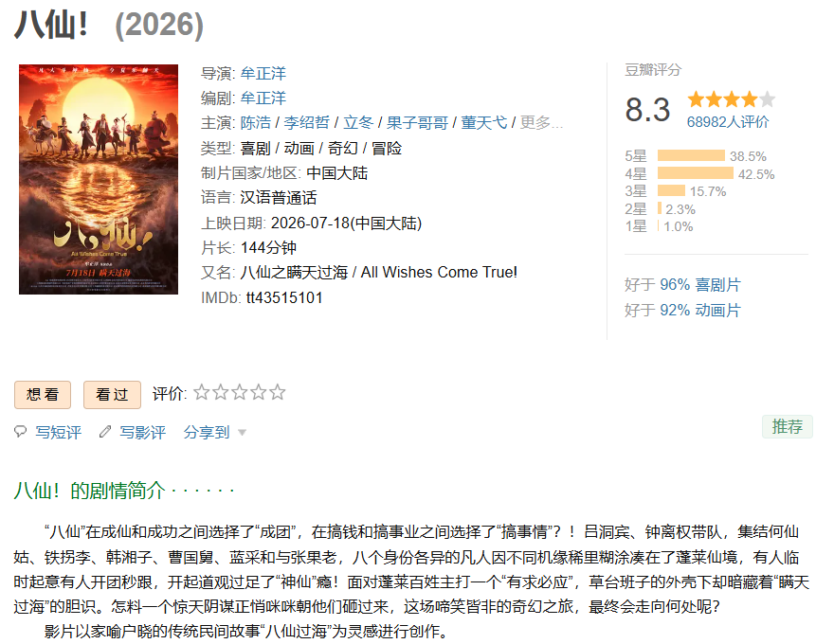Open the 96% 喜剧片 ranking link
Image resolution: width=834 pixels, height=644 pixels.
(700, 285)
